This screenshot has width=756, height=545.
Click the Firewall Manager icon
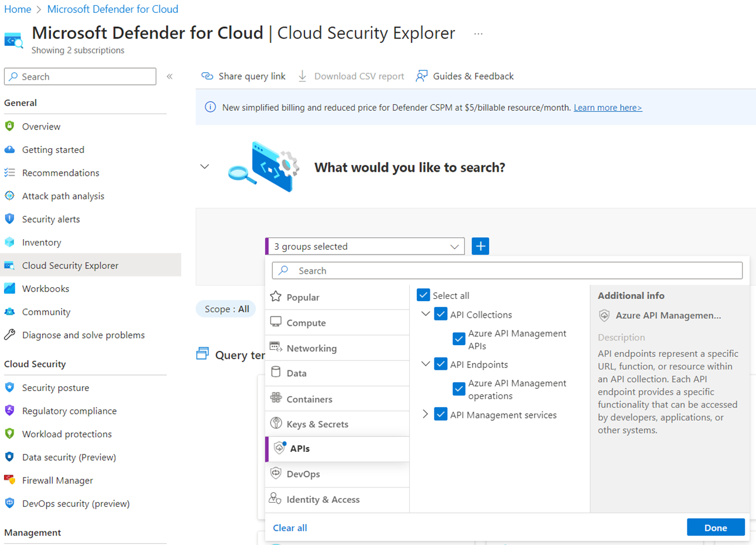(x=9, y=480)
